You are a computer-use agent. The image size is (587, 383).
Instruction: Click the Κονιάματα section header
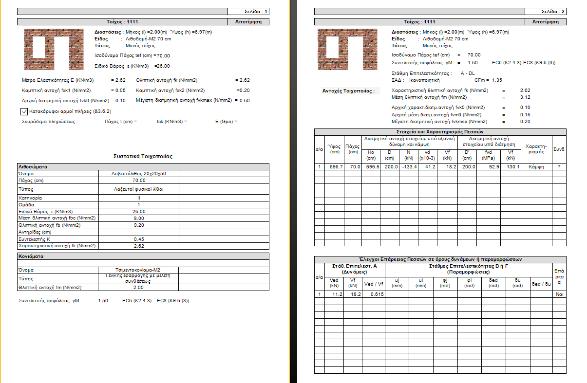[x=143, y=256]
